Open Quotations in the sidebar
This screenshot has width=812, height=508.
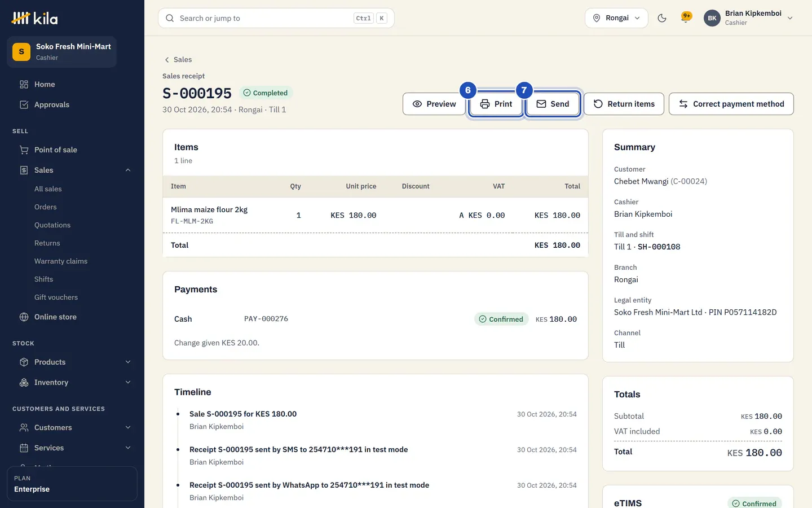point(52,225)
